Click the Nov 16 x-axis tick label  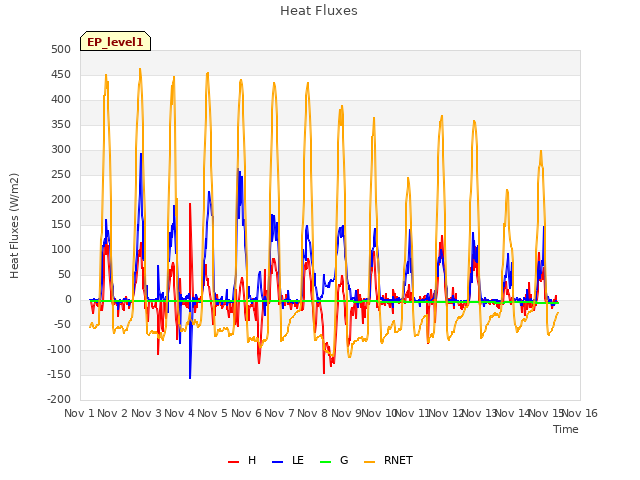coord(580,413)
